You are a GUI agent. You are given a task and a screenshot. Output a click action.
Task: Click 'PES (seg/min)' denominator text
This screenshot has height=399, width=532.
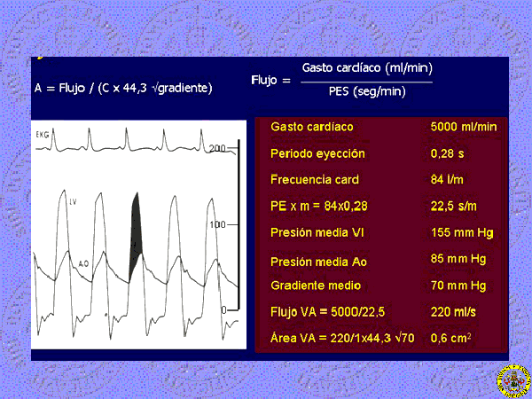(x=367, y=91)
